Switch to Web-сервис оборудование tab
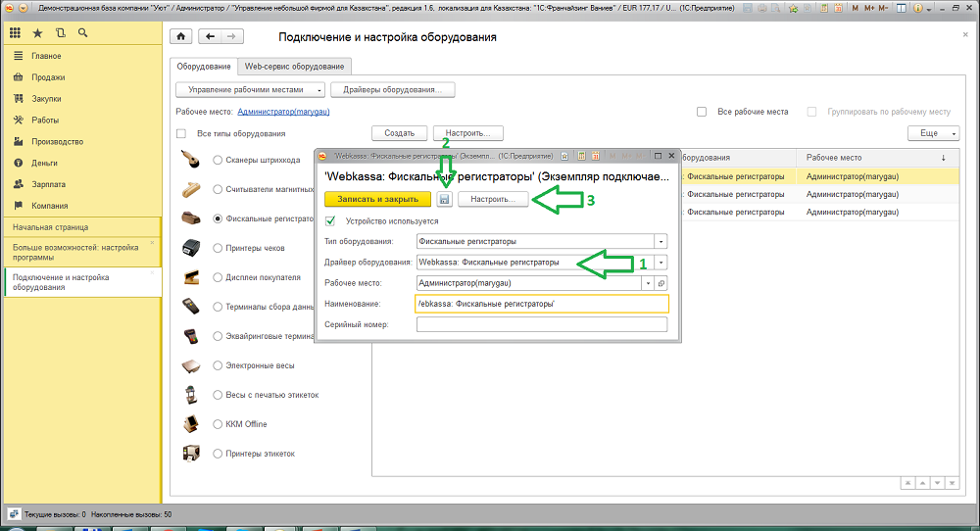 pyautogui.click(x=294, y=67)
